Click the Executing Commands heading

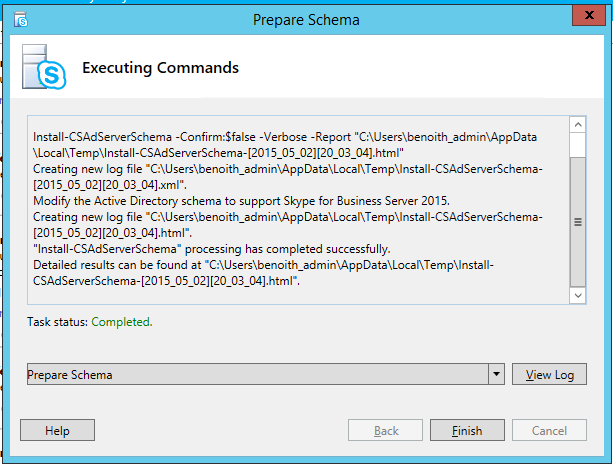[x=160, y=68]
